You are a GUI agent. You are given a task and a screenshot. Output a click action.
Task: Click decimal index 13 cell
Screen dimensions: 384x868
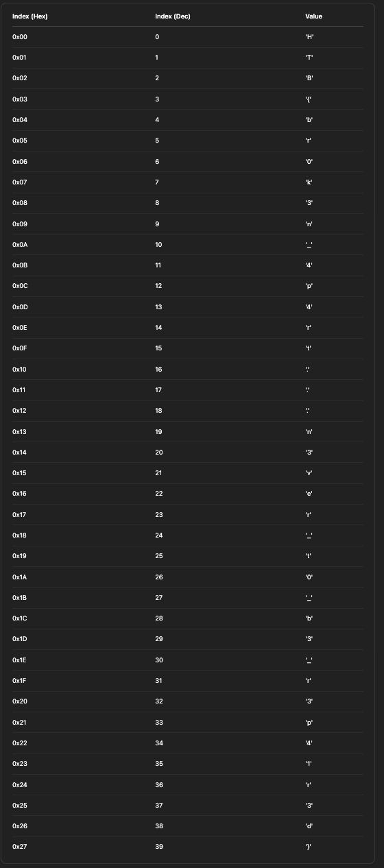point(158,306)
